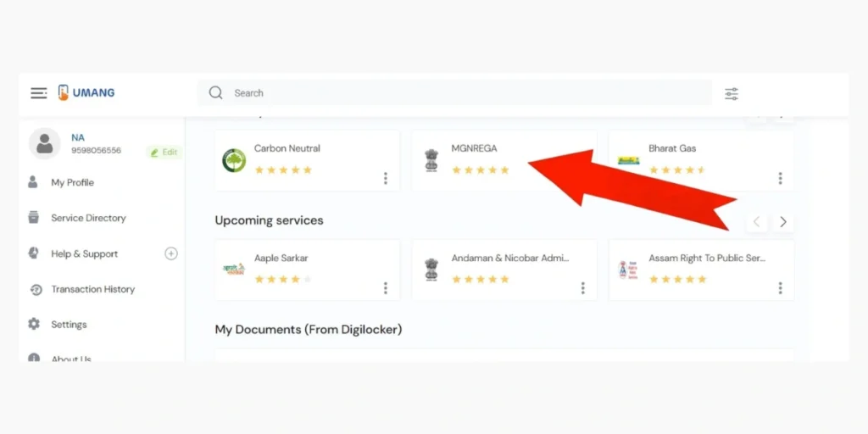The width and height of the screenshot is (868, 434).
Task: Click the MGNREGA five-star rating
Action: (x=481, y=170)
